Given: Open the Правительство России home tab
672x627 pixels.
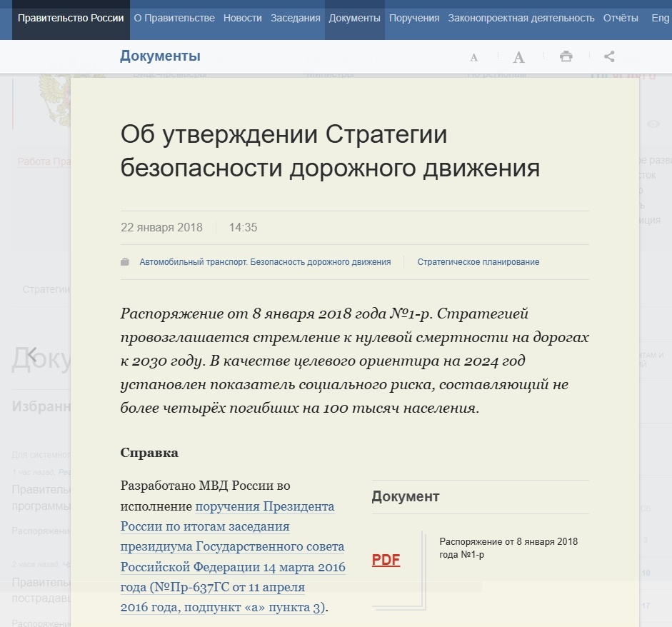Looking at the screenshot, I should click(71, 18).
